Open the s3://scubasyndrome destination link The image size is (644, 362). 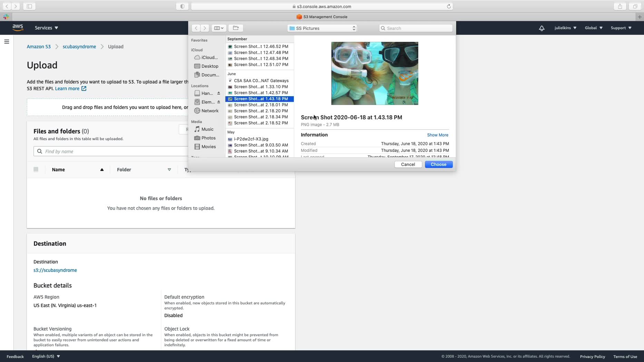tap(55, 270)
